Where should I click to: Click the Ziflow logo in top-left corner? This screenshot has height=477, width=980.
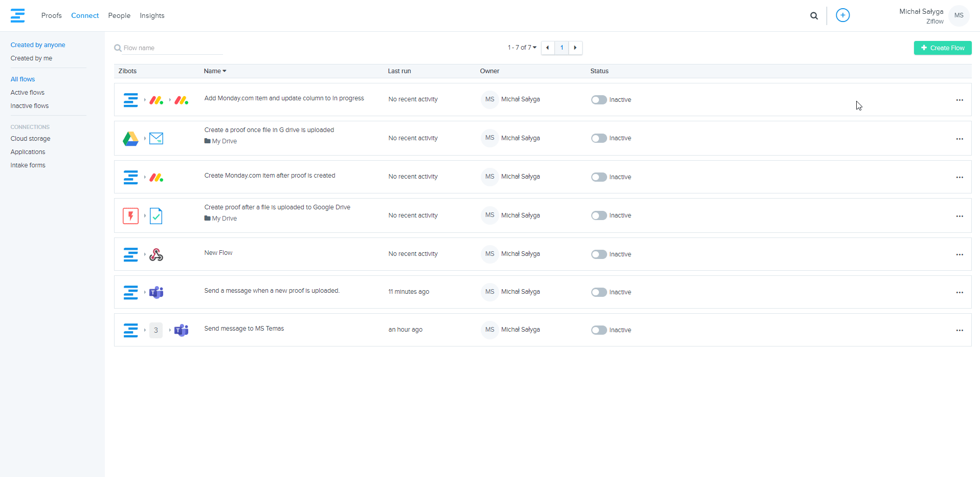[x=17, y=15]
